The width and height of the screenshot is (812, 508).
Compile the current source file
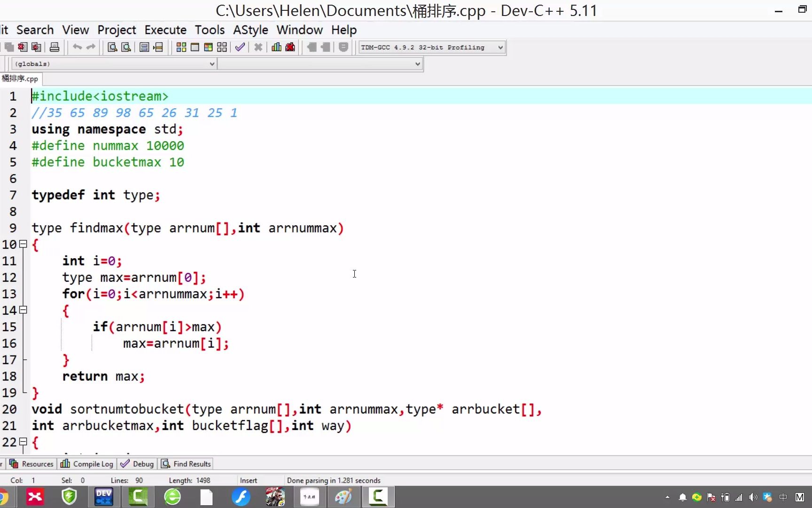click(181, 47)
